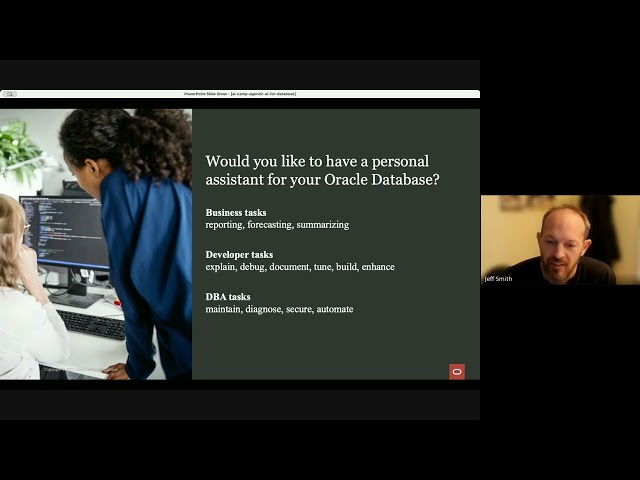Click the slide heading about personal assistant
The image size is (640, 480).
pyautogui.click(x=322, y=170)
